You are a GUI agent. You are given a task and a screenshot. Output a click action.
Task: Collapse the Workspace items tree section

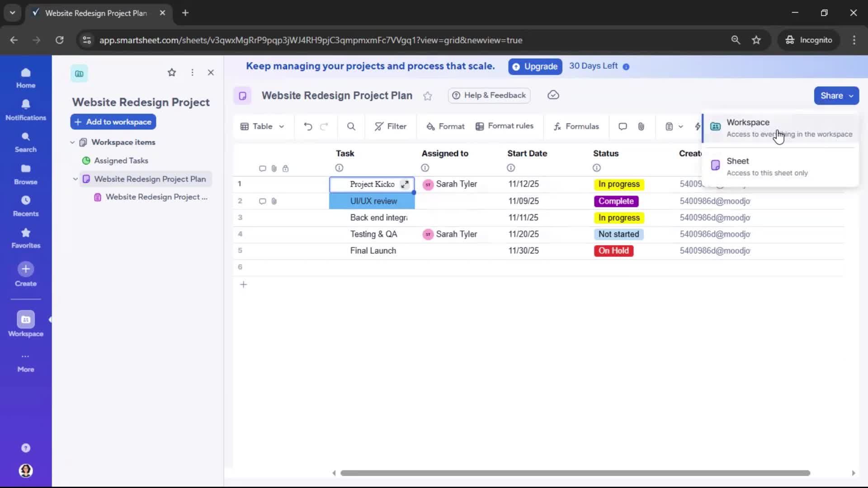click(x=72, y=142)
